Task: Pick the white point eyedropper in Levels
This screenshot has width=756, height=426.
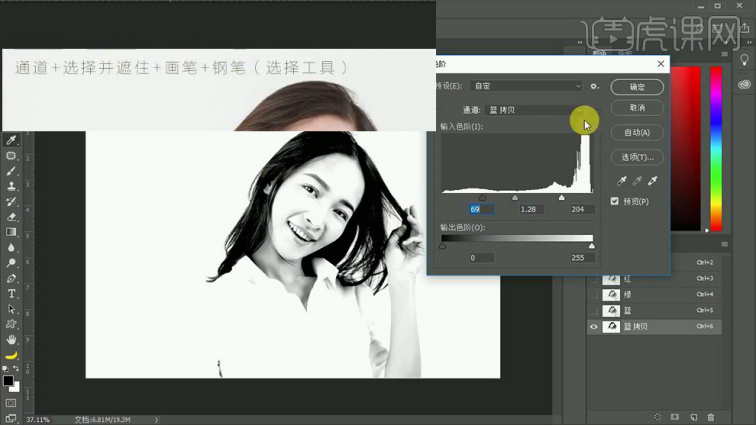Action: [x=652, y=181]
